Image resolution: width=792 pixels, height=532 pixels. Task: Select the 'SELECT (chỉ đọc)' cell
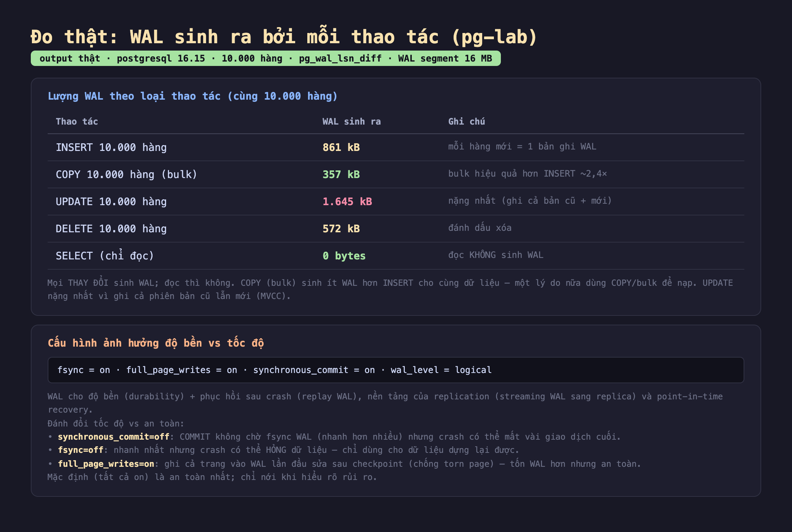(x=105, y=256)
